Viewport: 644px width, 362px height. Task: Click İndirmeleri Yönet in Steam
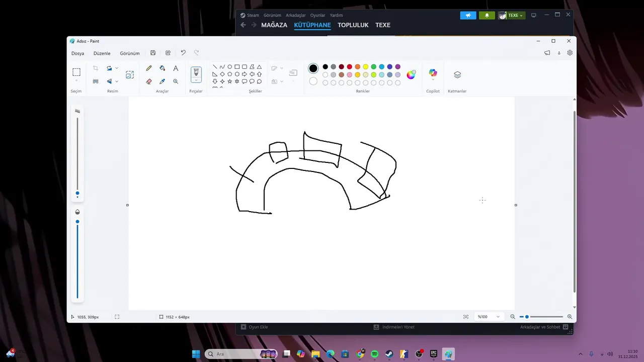coord(394,327)
